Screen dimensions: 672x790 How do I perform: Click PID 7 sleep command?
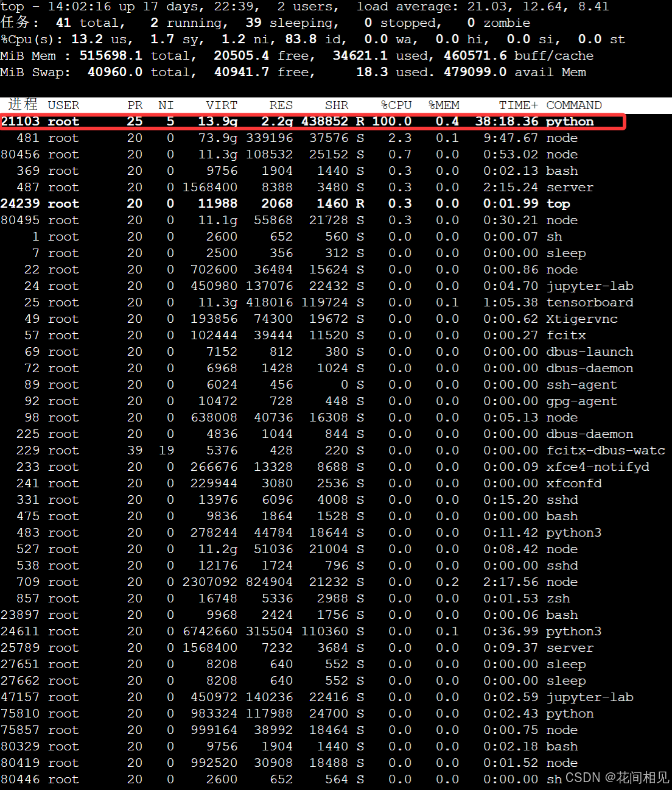pos(566,253)
